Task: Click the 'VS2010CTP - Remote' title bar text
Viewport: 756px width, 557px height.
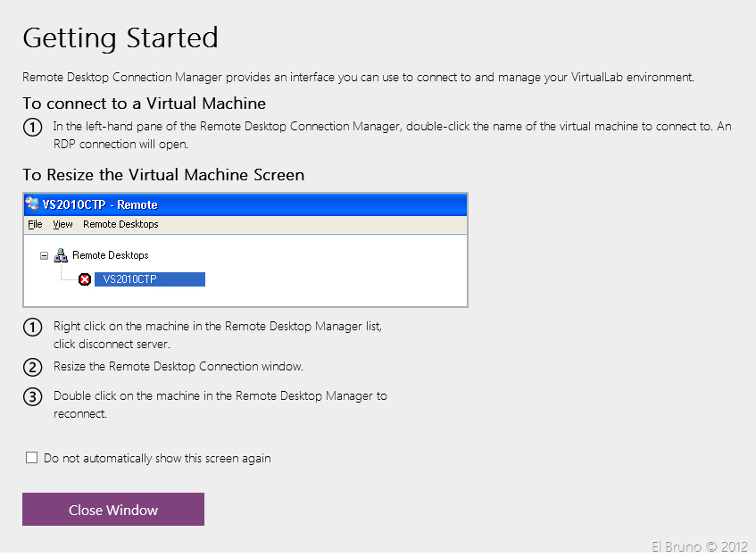Action: [x=100, y=204]
